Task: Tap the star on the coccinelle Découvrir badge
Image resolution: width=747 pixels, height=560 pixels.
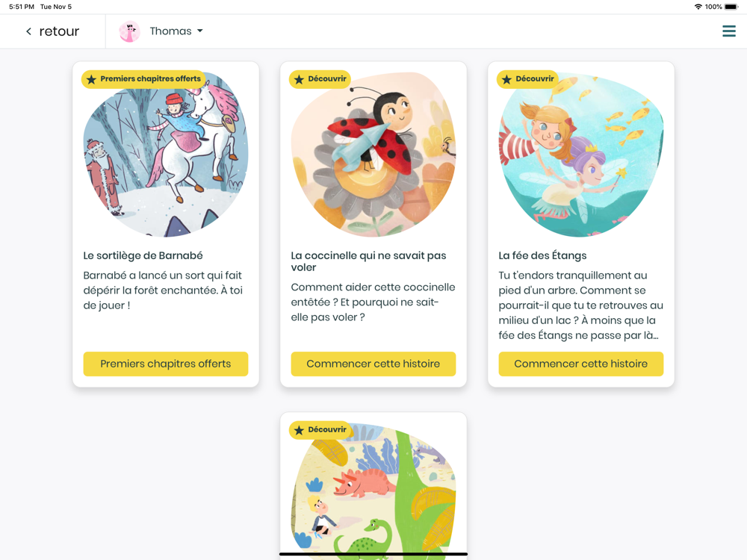Action: (299, 79)
